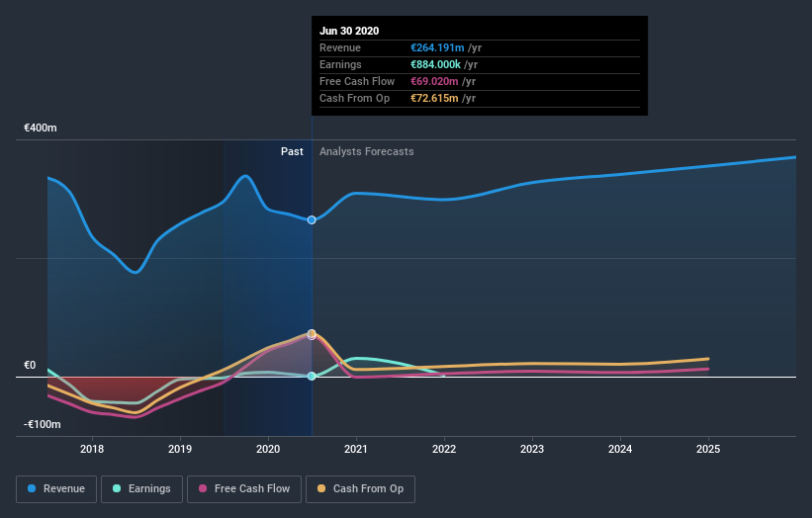The image size is (812, 518).
Task: Click the €264.191m revenue value
Action: 437,47
